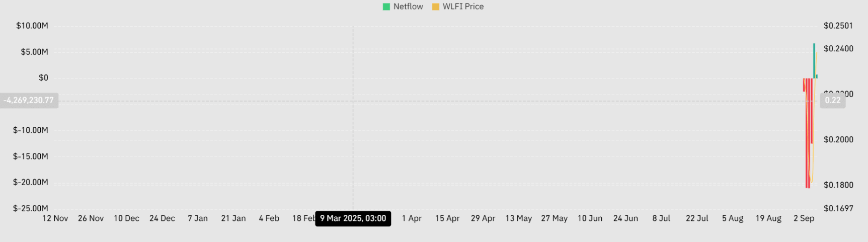
Task: Click the $0.2501 price axis label
Action: [838, 26]
